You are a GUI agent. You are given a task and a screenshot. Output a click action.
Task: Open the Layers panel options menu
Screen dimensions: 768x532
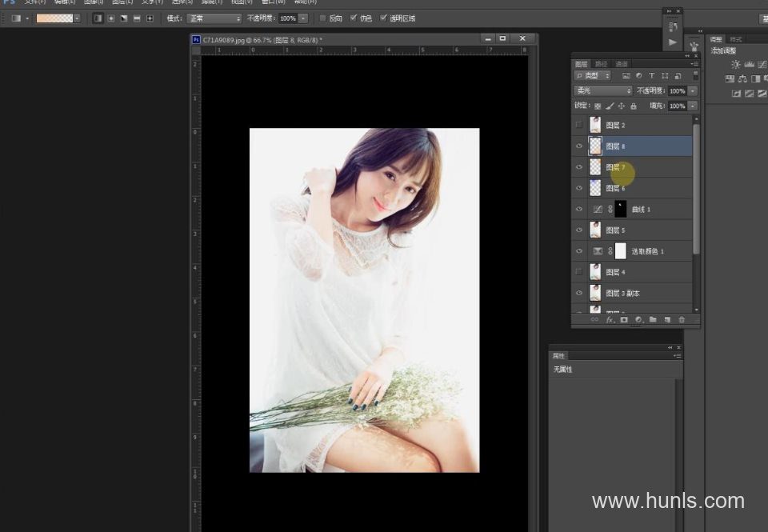pyautogui.click(x=694, y=64)
